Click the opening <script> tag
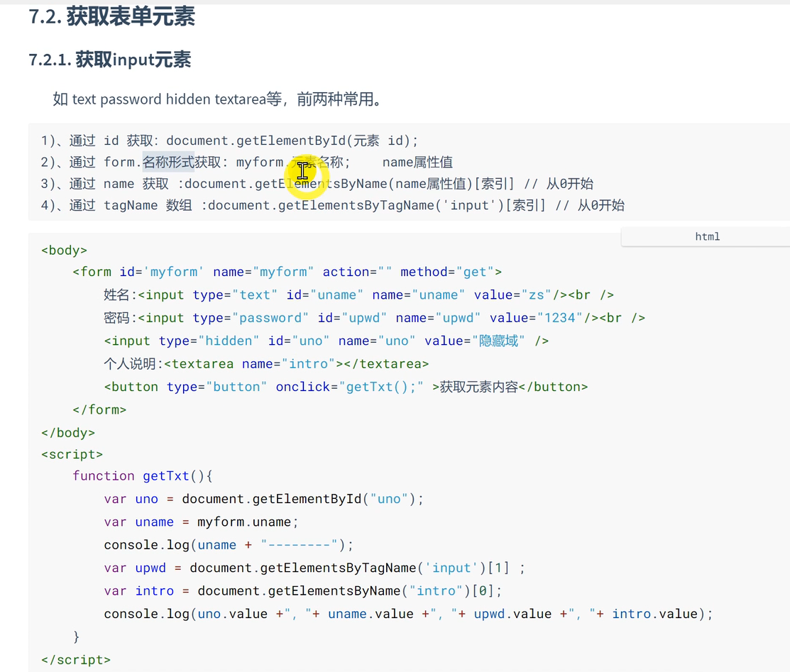 (x=72, y=454)
